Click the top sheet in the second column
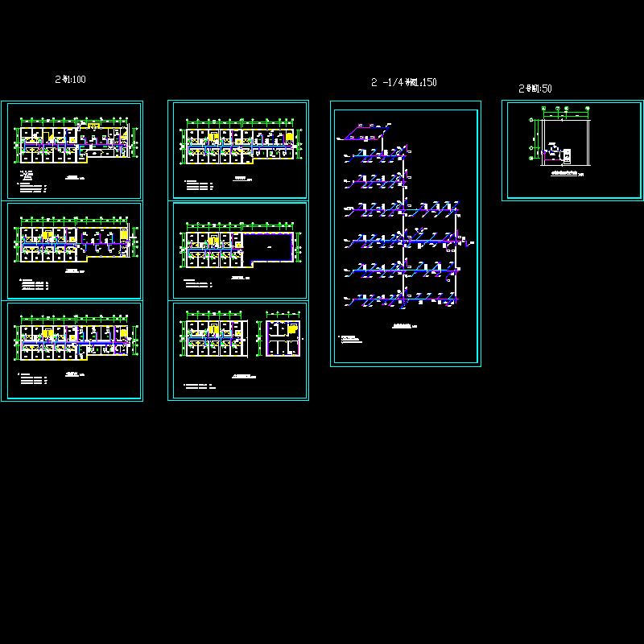 (x=238, y=150)
